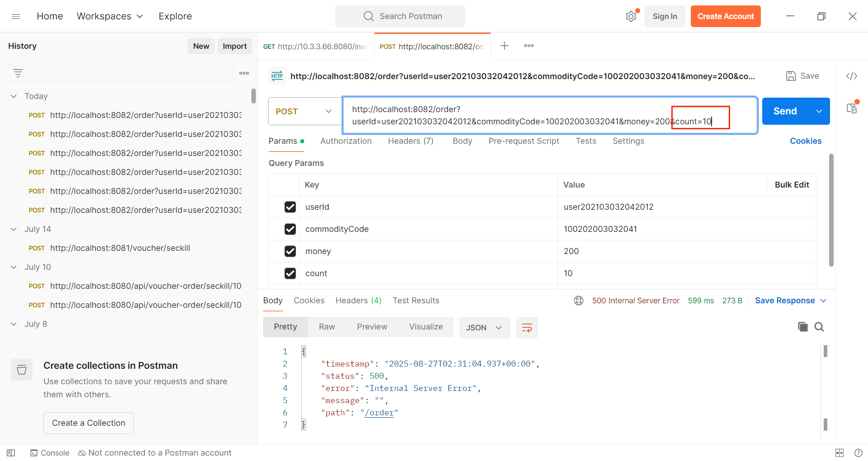Collapse the Today history group
Image resolution: width=868 pixels, height=461 pixels.
coord(14,96)
